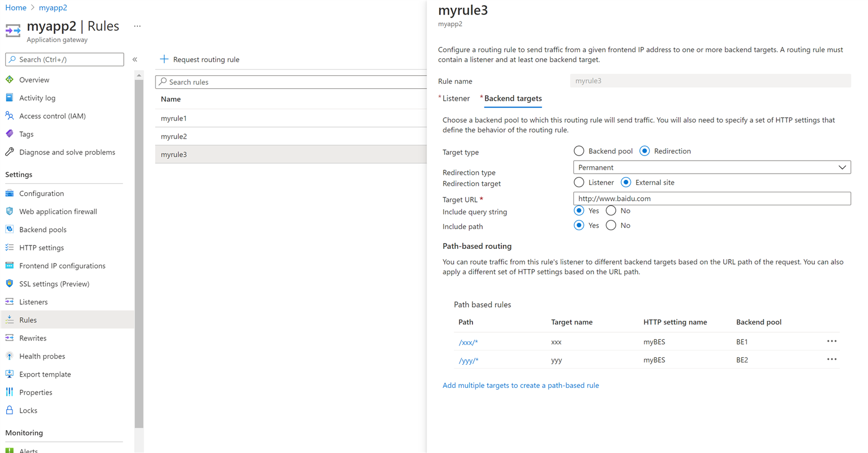The width and height of the screenshot is (868, 453).
Task: Click the Request routing rule button
Action: 200,59
